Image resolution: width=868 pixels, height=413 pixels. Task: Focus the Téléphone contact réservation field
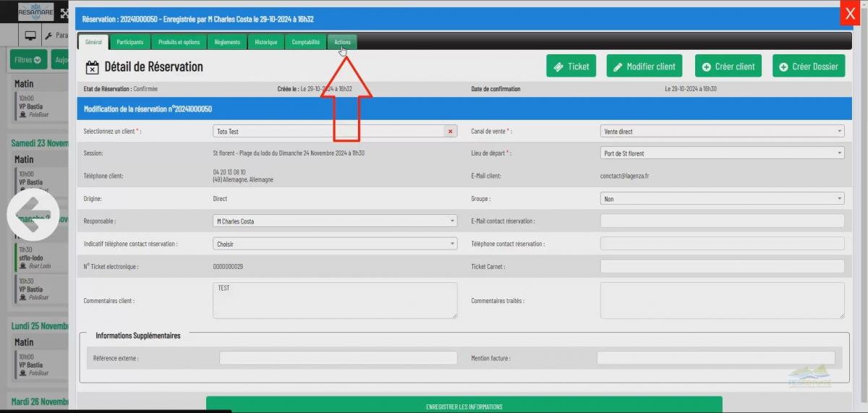(722, 244)
